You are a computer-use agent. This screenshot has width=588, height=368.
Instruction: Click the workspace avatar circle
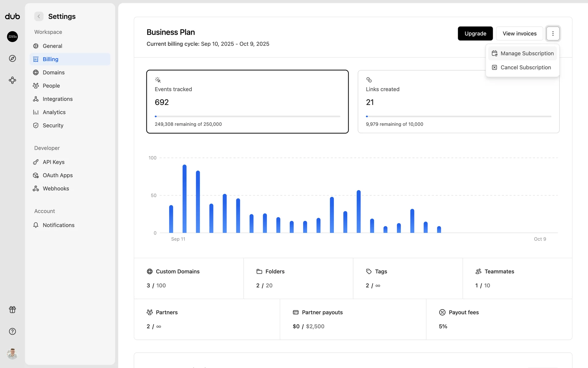[x=13, y=36]
